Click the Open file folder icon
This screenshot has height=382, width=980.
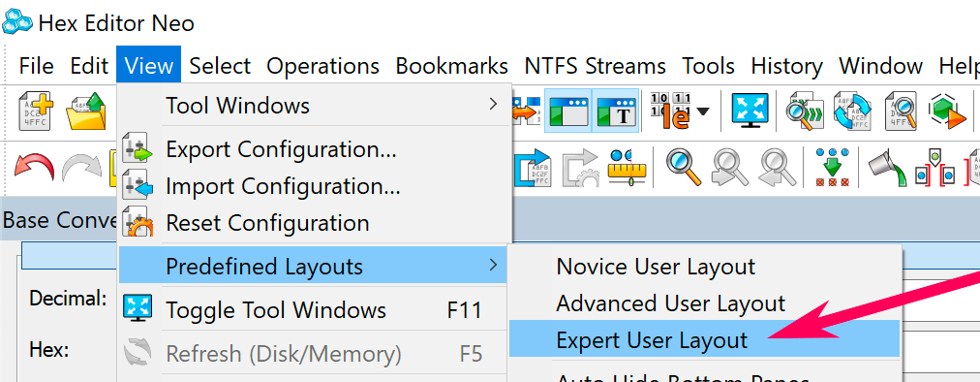(x=86, y=111)
